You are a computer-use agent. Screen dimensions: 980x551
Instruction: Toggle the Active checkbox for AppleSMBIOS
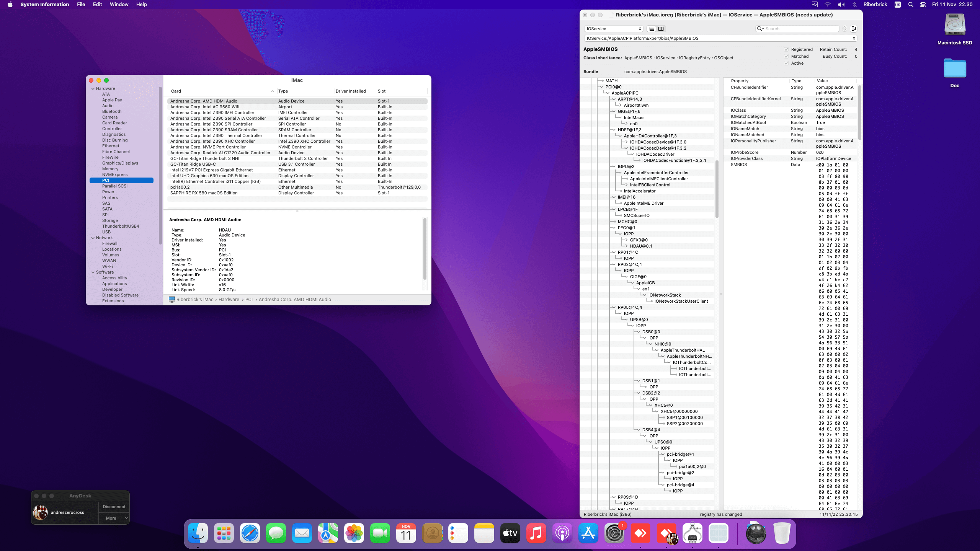point(787,63)
